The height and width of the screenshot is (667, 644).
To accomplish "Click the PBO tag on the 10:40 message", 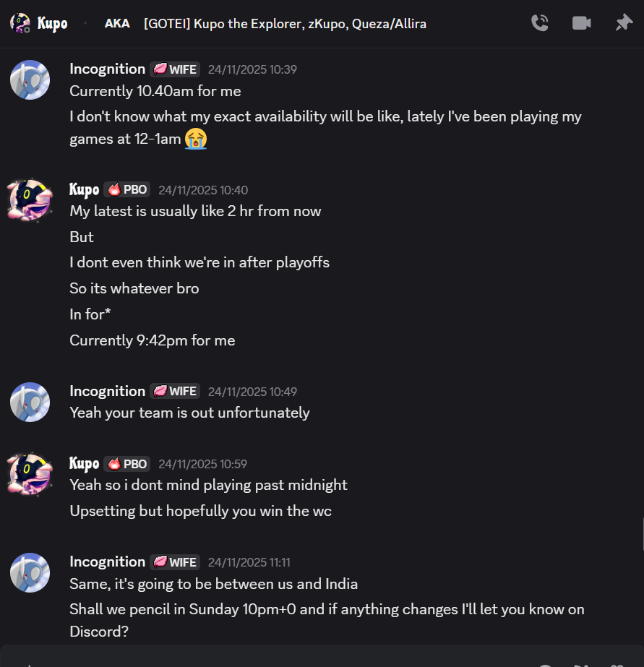I will pyautogui.click(x=126, y=190).
